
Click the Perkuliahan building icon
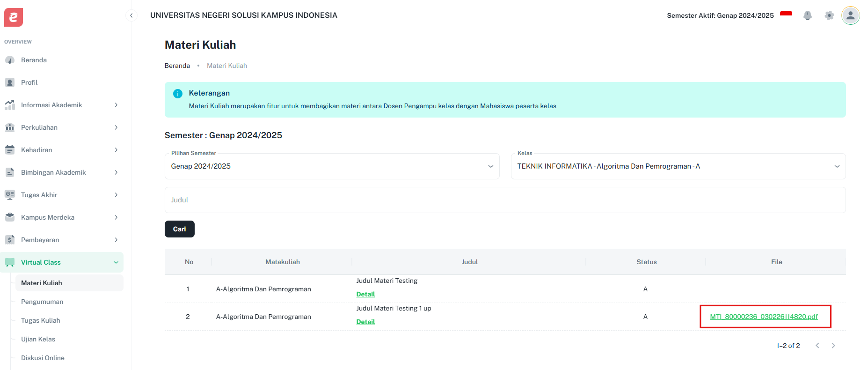coord(10,127)
